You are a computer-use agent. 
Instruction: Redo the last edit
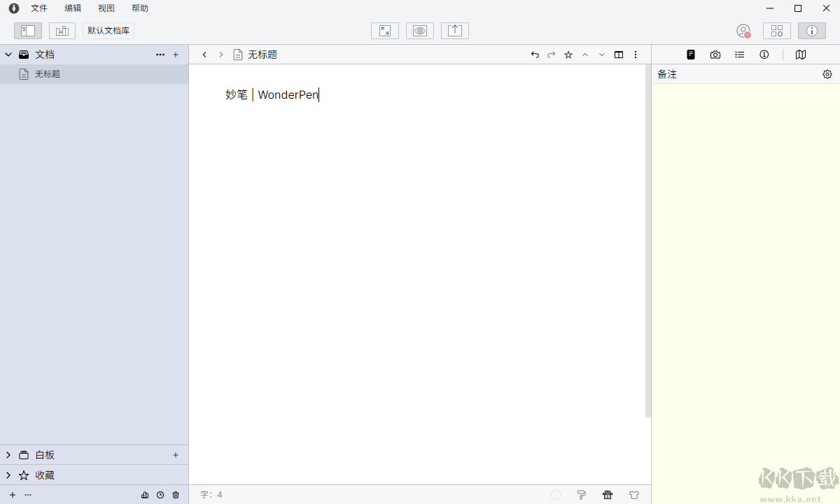point(552,55)
